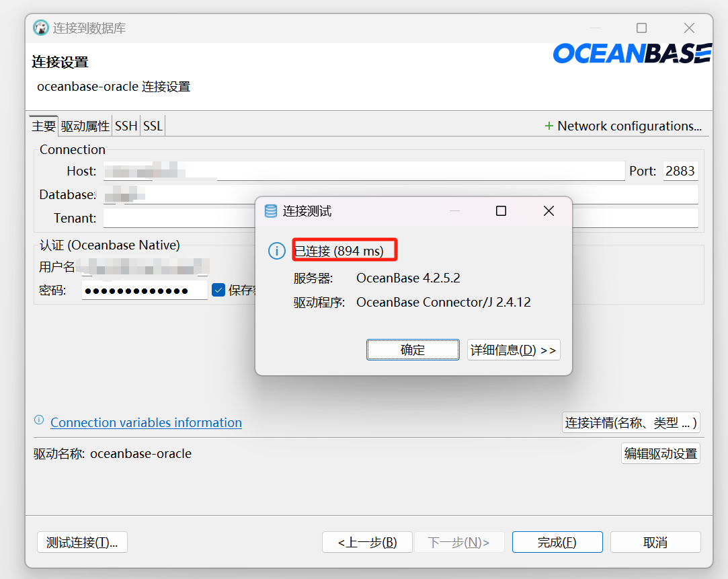Screen dimensions: 728x579
Task: Click OceanBase Connector/J 2.4.12 driver text
Action: (444, 302)
